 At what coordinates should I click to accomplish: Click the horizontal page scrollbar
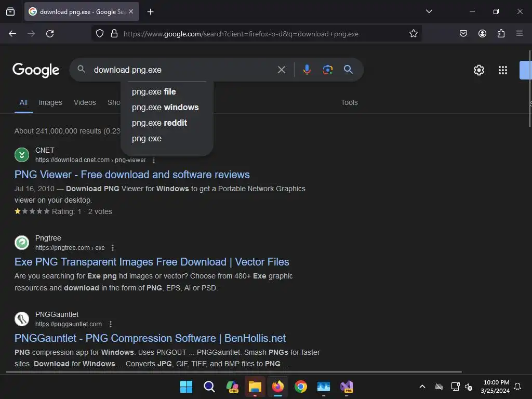(x=234, y=372)
